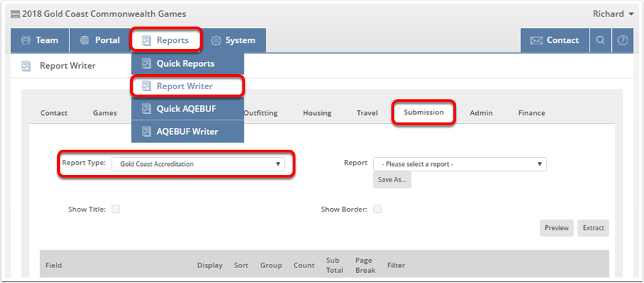The width and height of the screenshot is (644, 283).
Task: Open the 'Please select a report' dropdown
Action: coord(460,164)
